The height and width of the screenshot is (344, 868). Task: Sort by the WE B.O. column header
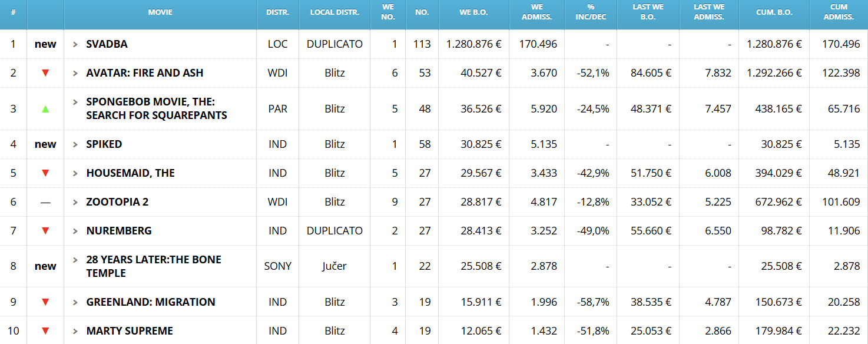473,12
